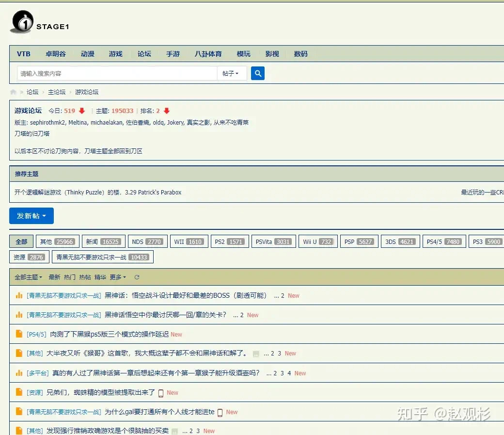Sort threads by 最新
The image size is (504, 435).
point(54,277)
